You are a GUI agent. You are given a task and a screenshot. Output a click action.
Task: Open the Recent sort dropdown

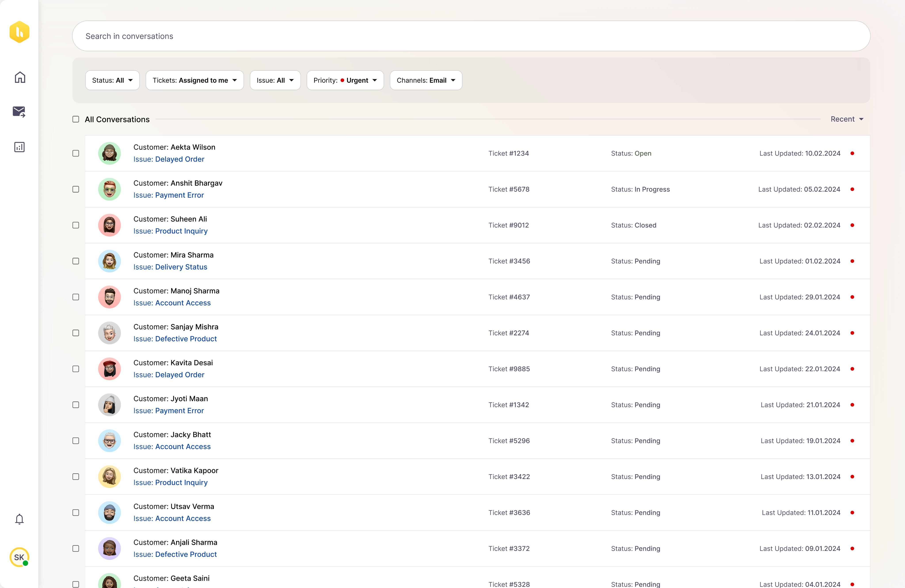pos(847,119)
